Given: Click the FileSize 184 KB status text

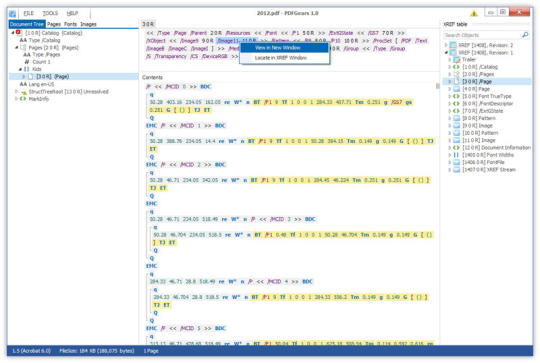Looking at the screenshot, I should [x=96, y=351].
